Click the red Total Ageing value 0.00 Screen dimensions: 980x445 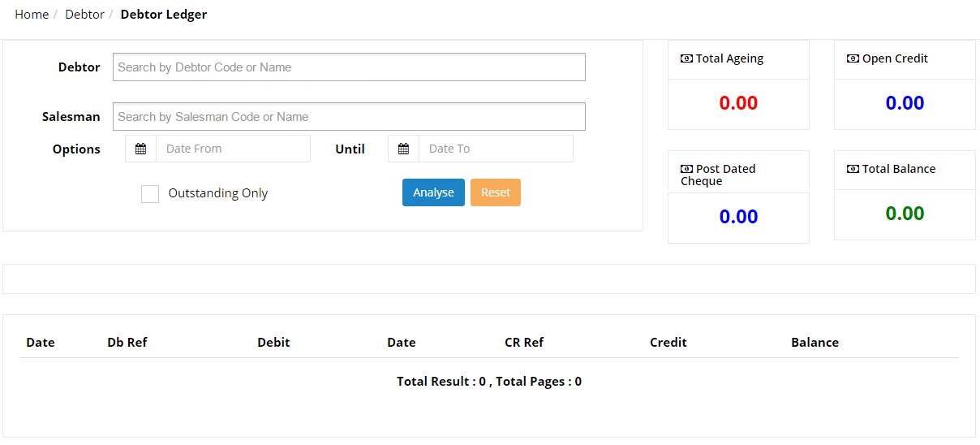(x=738, y=103)
